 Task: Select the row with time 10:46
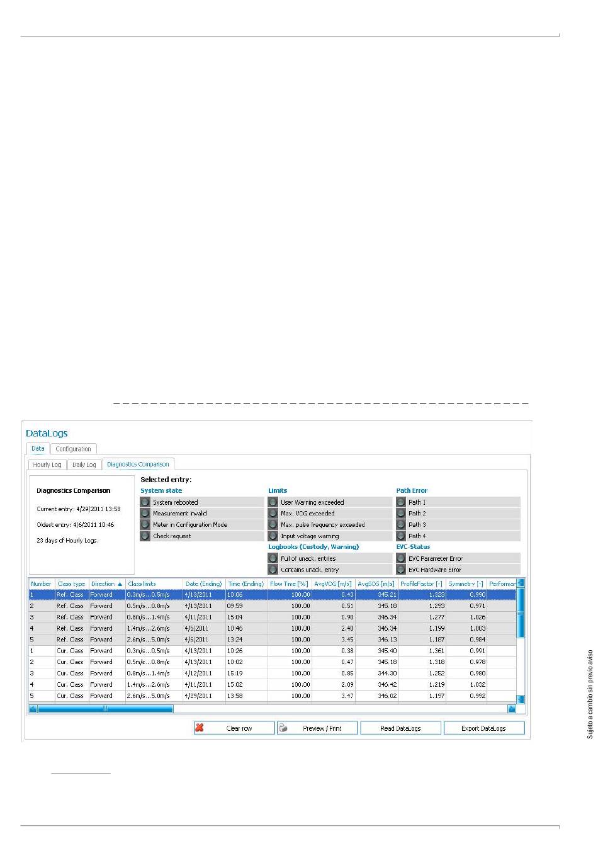(x=273, y=629)
